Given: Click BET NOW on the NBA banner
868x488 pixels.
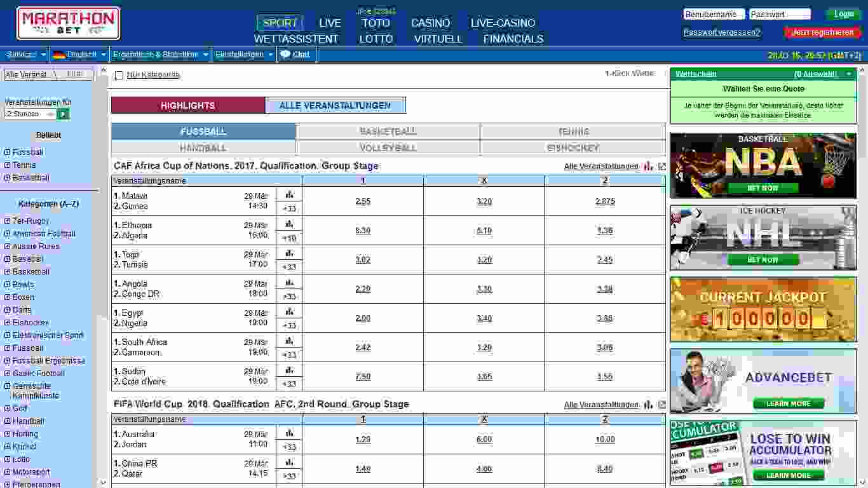Looking at the screenshot, I should pyautogui.click(x=763, y=188).
